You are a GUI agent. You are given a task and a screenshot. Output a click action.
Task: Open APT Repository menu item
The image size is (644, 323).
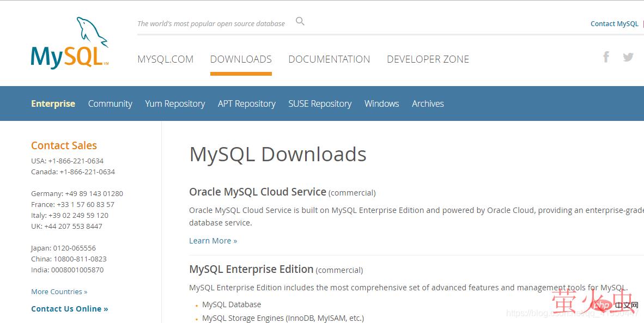[x=246, y=103]
